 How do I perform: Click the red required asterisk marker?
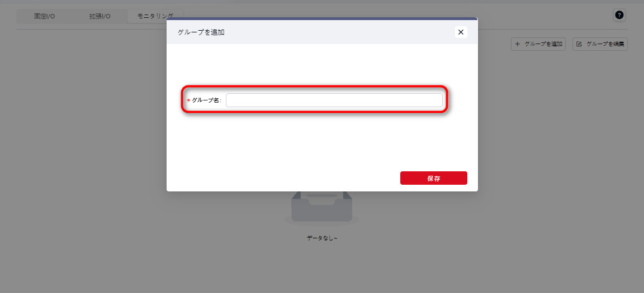pos(188,100)
